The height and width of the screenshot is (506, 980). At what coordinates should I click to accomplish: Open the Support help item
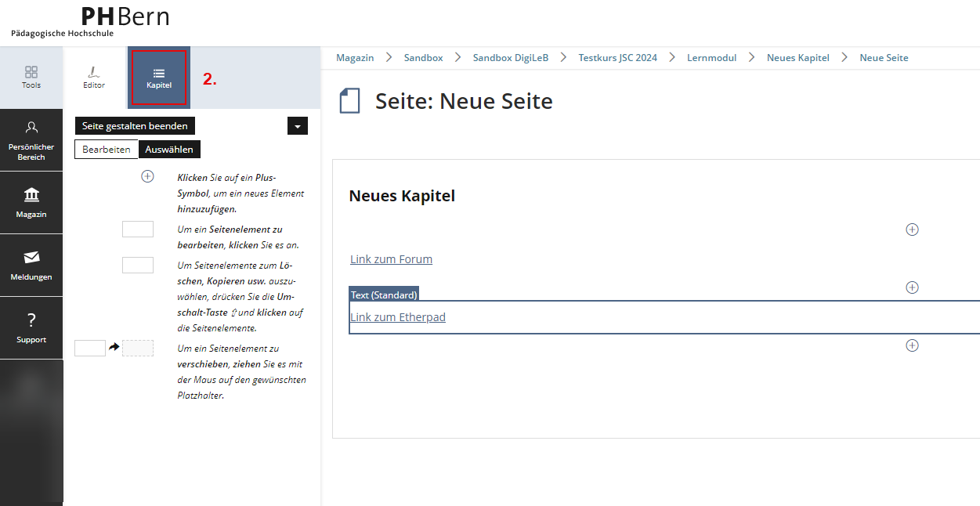click(x=31, y=327)
